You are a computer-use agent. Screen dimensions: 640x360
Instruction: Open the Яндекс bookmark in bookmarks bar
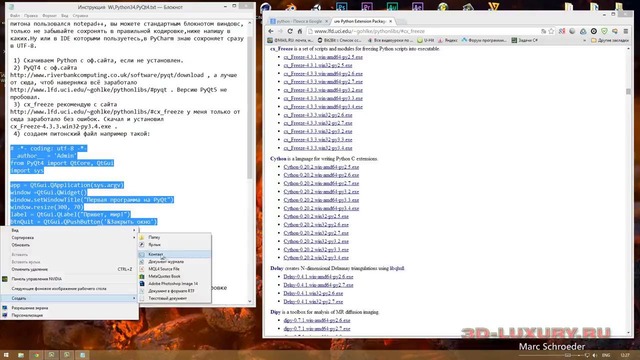pos(448,40)
